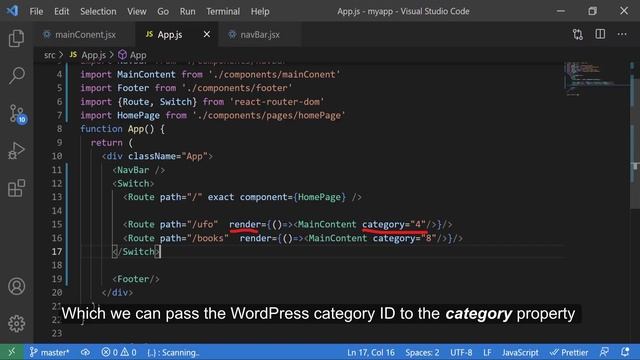Click the Scanning status item

pos(173,352)
